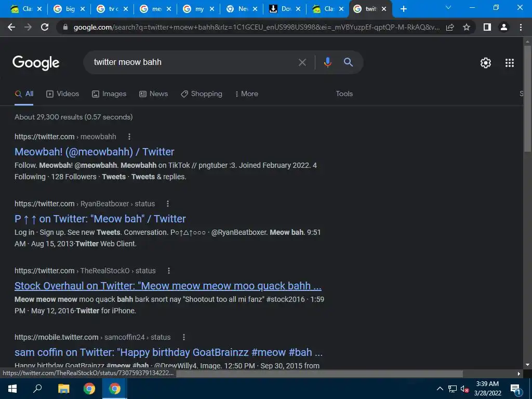The image size is (532, 399).
Task: Click the browser forward arrow
Action: (x=28, y=27)
